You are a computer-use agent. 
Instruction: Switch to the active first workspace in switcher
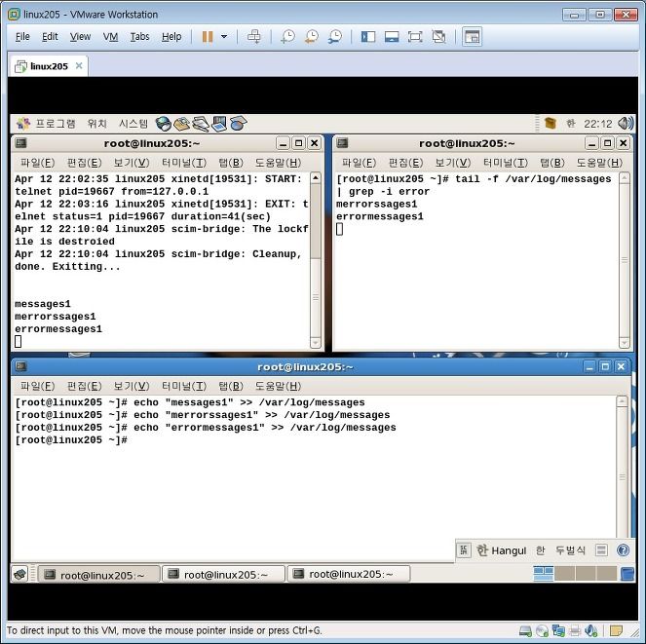click(544, 574)
